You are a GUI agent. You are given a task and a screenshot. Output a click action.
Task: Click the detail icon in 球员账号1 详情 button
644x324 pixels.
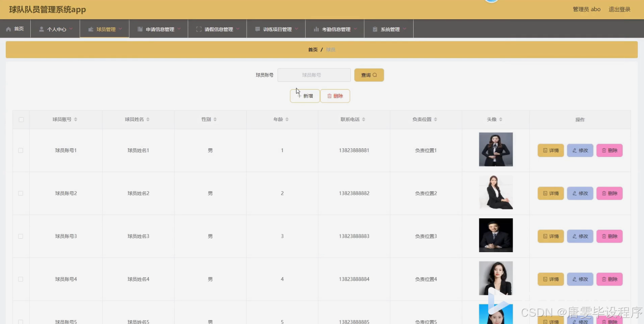click(x=545, y=151)
